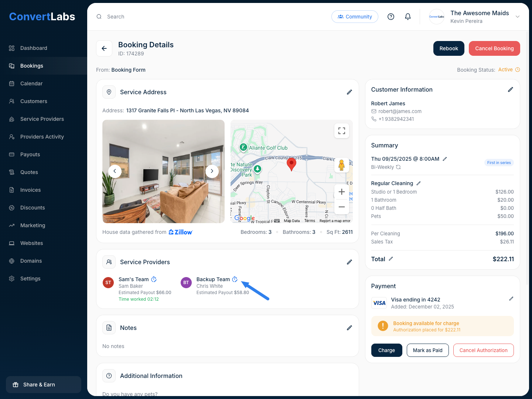532x399 pixels.
Task: Open Settings in the sidebar
Action: 44,279
